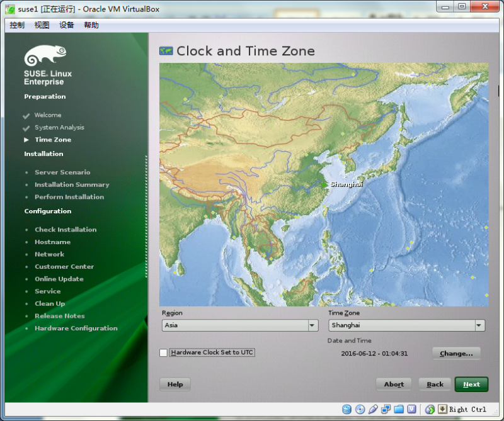Image resolution: width=504 pixels, height=421 pixels.
Task: Click the Clock and Time Zone header icon
Action: click(x=165, y=50)
